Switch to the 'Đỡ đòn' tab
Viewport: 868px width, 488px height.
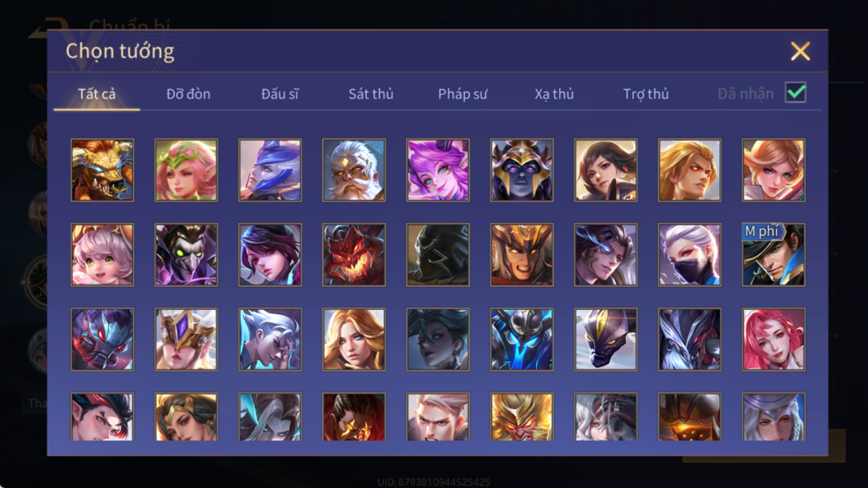coord(188,94)
